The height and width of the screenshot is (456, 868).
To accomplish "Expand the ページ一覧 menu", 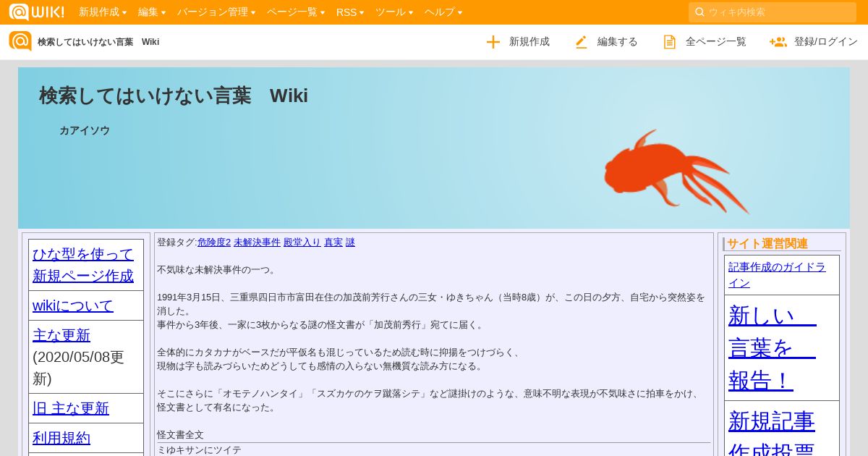I will (296, 12).
